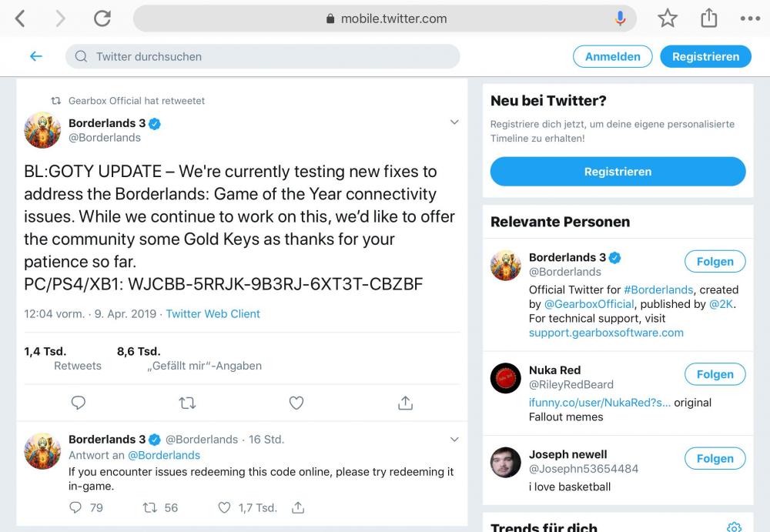The image size is (770, 532).
Task: Retweet the BL:GOTY UPDATE tweet
Action: tap(187, 403)
